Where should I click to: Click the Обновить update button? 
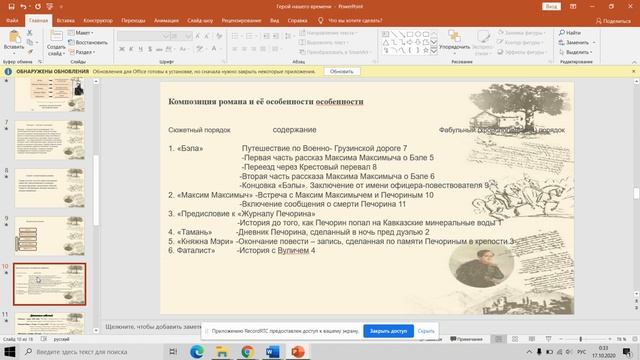pyautogui.click(x=342, y=71)
